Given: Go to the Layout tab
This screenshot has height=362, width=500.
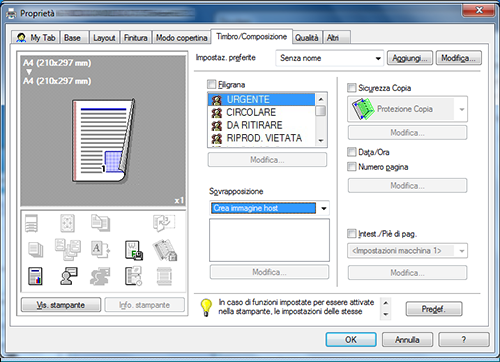Looking at the screenshot, I should point(104,38).
